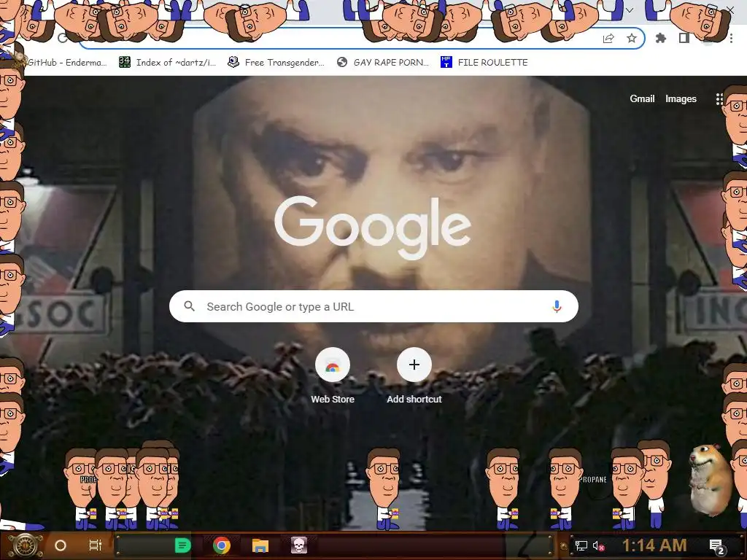This screenshot has height=560, width=747.
Task: Launch the green chat app on taskbar
Action: [183, 545]
